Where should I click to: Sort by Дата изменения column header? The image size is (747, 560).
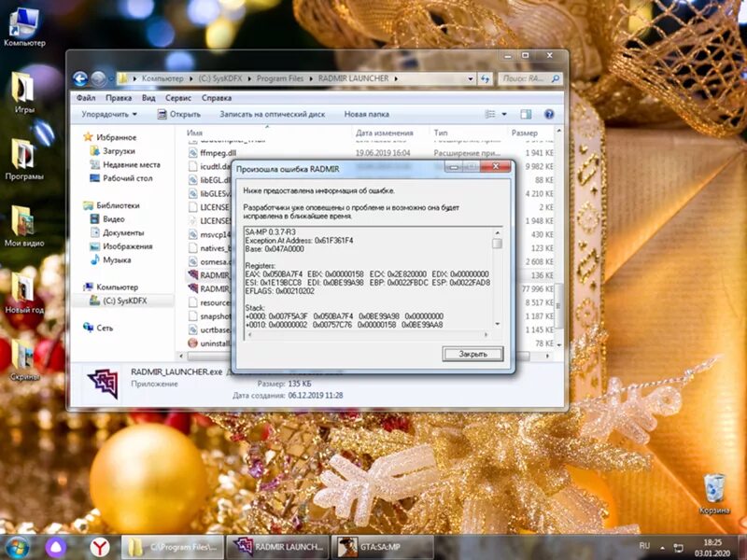(390, 133)
